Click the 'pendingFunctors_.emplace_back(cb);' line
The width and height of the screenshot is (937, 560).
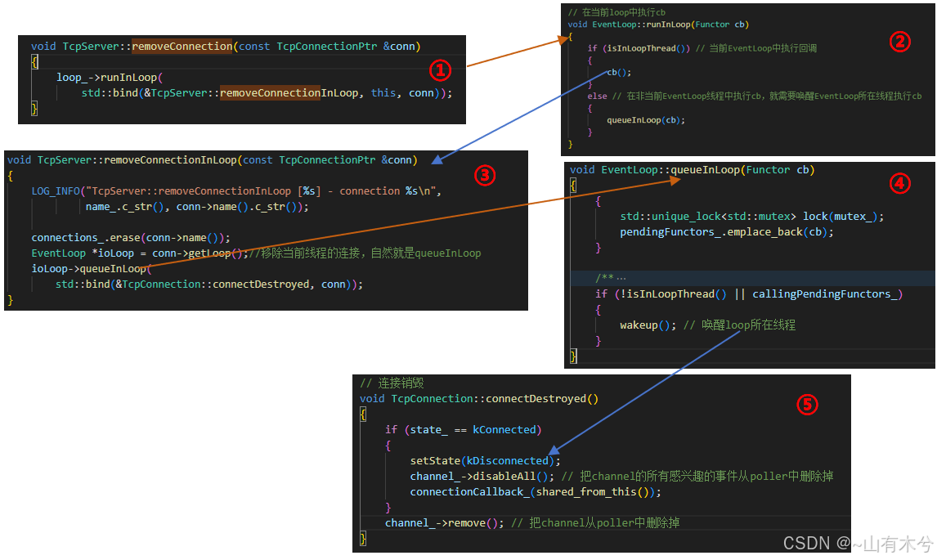(727, 232)
